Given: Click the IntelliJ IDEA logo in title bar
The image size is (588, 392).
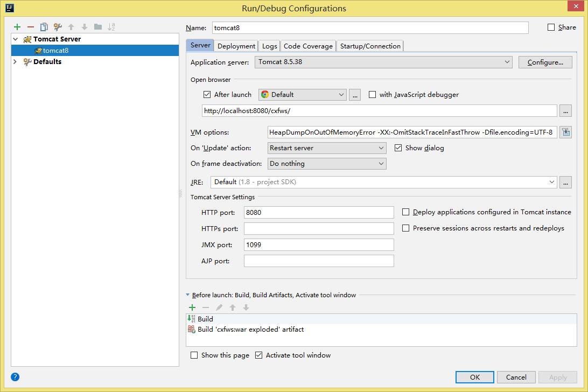Looking at the screenshot, I should pos(10,8).
